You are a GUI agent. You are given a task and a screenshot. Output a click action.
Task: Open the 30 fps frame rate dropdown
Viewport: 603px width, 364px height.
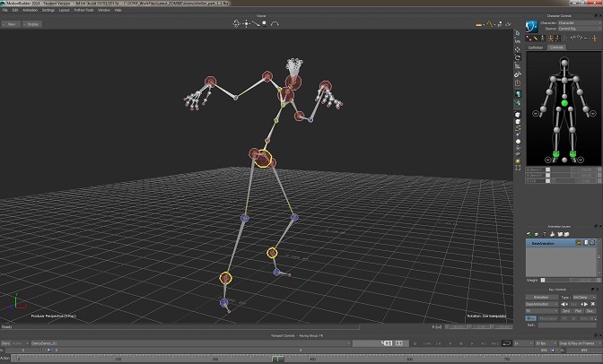click(x=546, y=343)
